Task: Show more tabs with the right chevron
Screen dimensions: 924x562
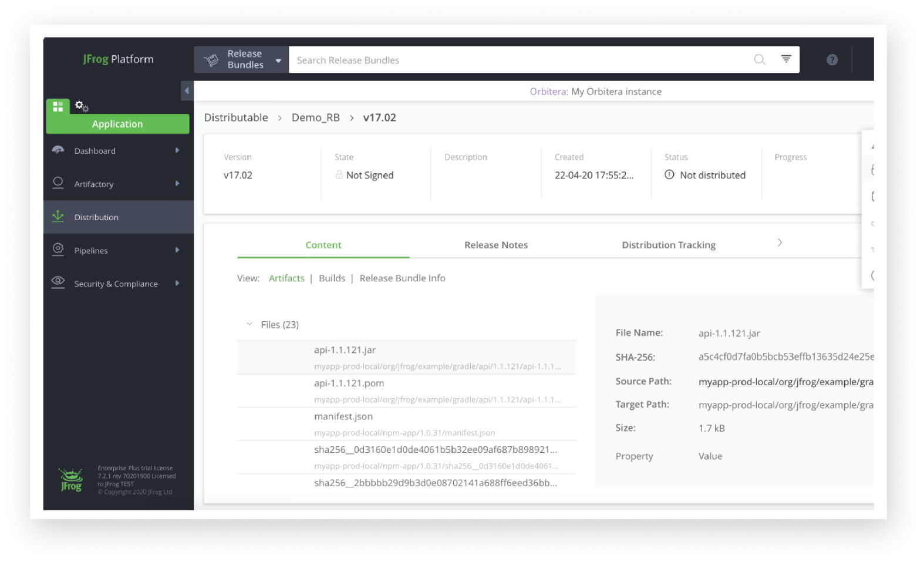Action: [780, 243]
